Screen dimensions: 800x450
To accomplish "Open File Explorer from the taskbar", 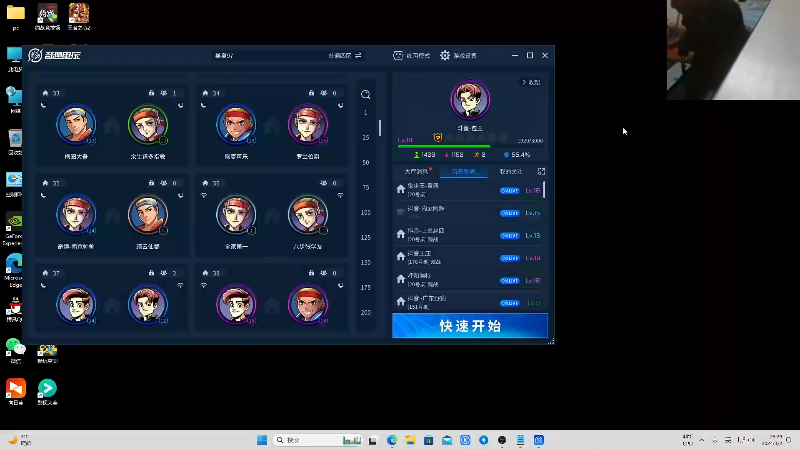I will (x=410, y=440).
